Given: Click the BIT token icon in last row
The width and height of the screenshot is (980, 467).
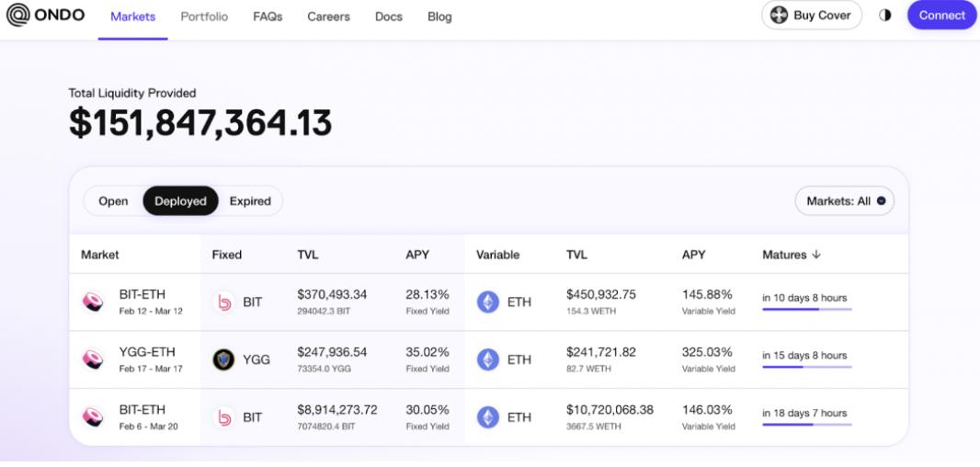Looking at the screenshot, I should (x=223, y=416).
